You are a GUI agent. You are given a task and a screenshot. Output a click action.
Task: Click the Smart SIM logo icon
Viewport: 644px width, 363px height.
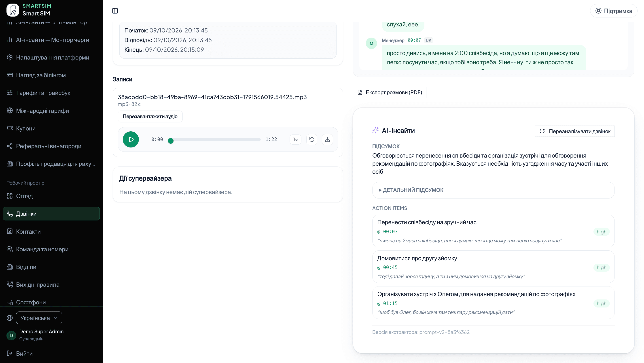(x=13, y=10)
